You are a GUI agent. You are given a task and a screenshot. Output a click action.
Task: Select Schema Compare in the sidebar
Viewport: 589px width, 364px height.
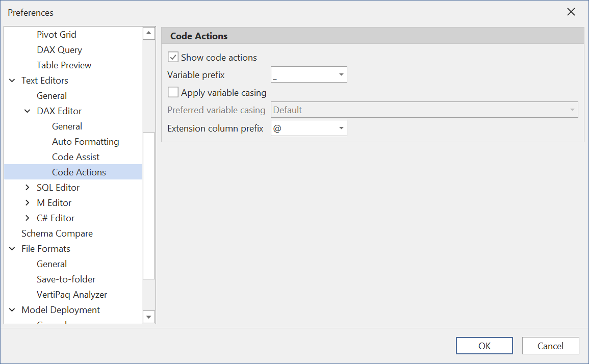point(57,233)
